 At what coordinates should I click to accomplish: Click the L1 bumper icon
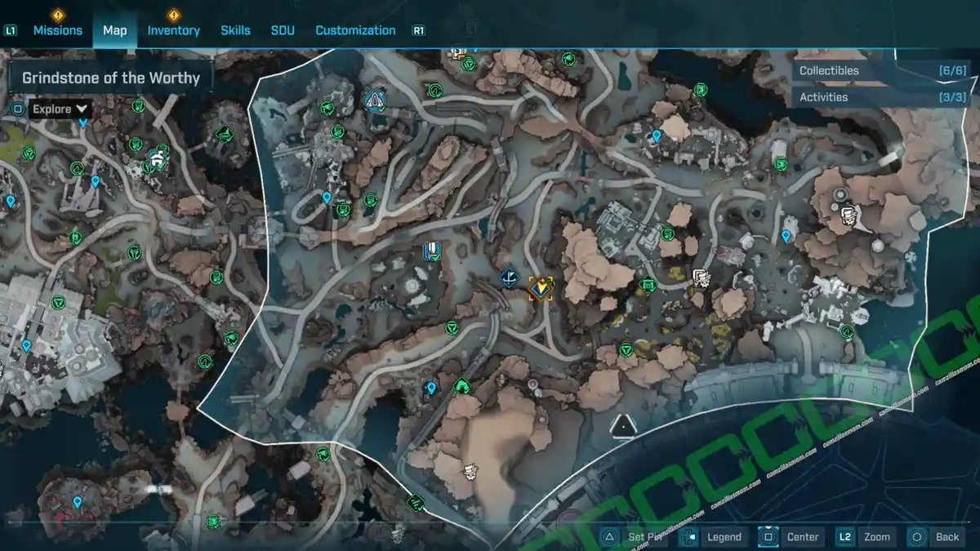point(11,31)
